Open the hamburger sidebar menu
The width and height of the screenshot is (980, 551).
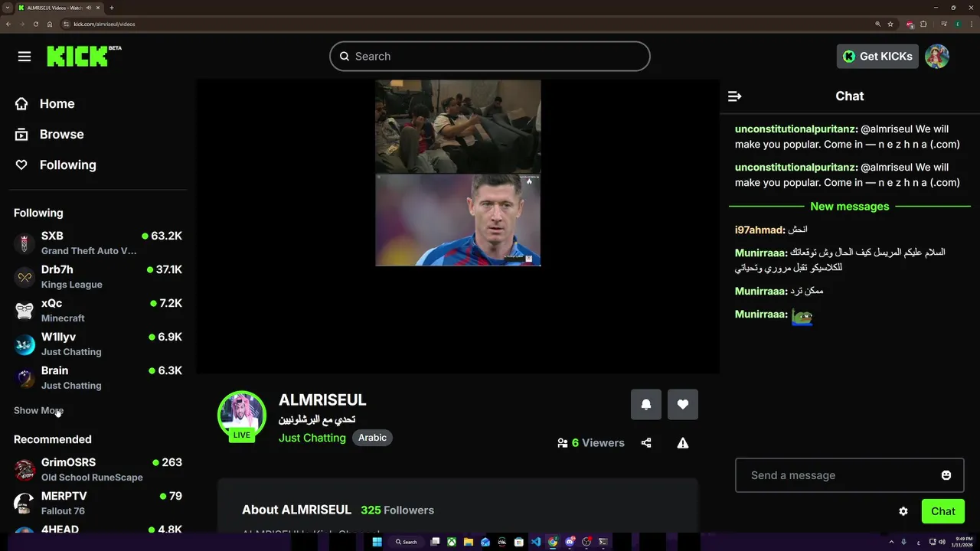coord(24,57)
